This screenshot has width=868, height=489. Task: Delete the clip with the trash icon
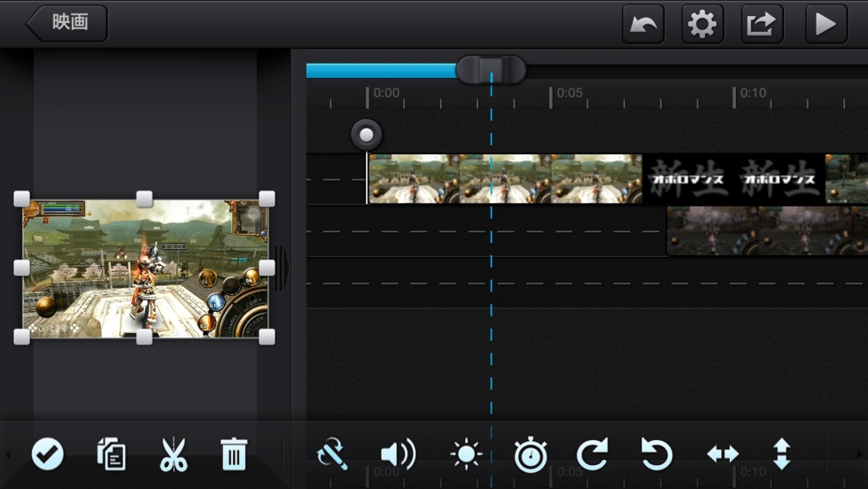coord(234,454)
